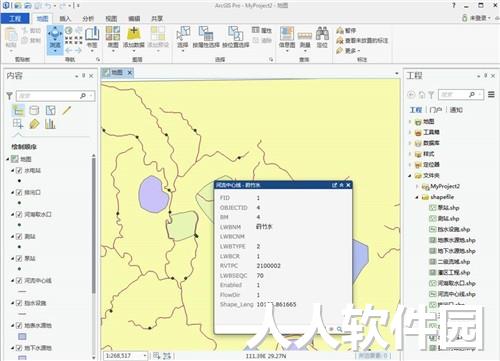
Task: Click the Attributes (属性) table button
Action: click(262, 30)
